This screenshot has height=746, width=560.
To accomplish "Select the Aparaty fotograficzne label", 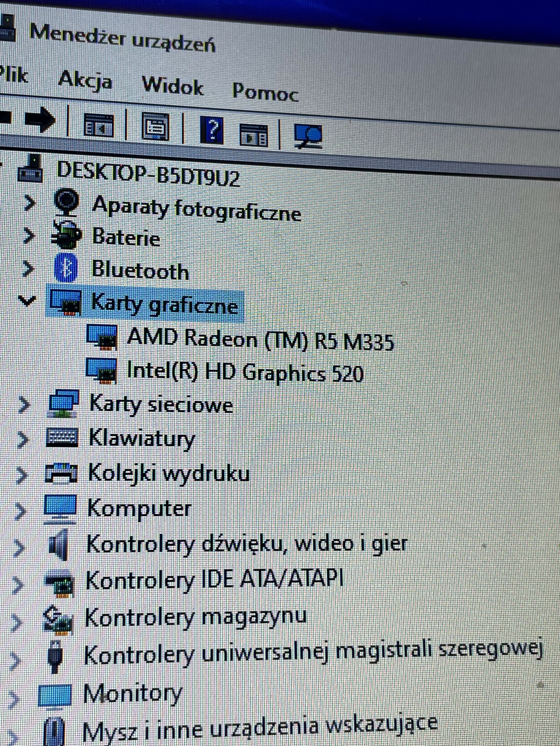I will click(x=196, y=209).
